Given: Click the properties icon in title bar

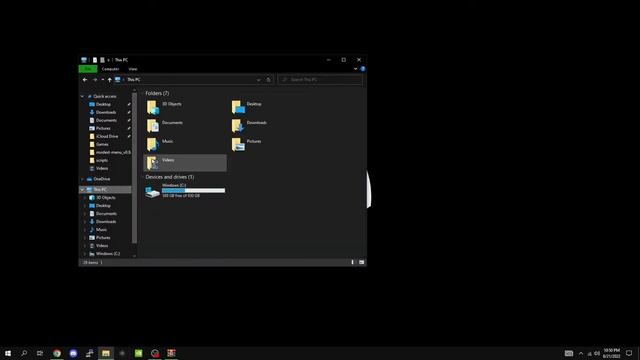Looking at the screenshot, I should [95, 60].
